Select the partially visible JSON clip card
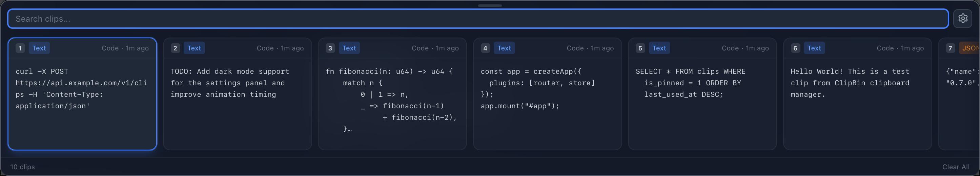 point(959,94)
